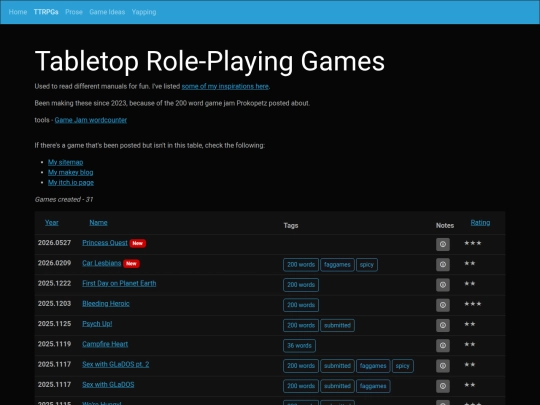Open the Sex with GLaDOS game link
Viewport: 540px width, 405px height.
click(x=108, y=385)
